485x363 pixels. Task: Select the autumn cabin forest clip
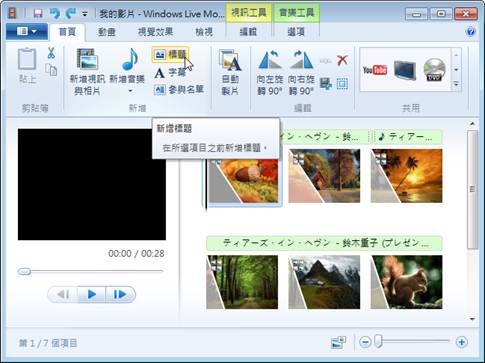[324, 176]
